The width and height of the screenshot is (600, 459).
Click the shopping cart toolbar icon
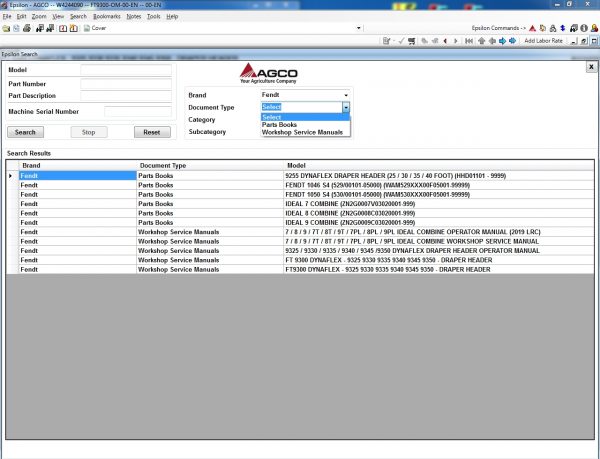pos(411,41)
